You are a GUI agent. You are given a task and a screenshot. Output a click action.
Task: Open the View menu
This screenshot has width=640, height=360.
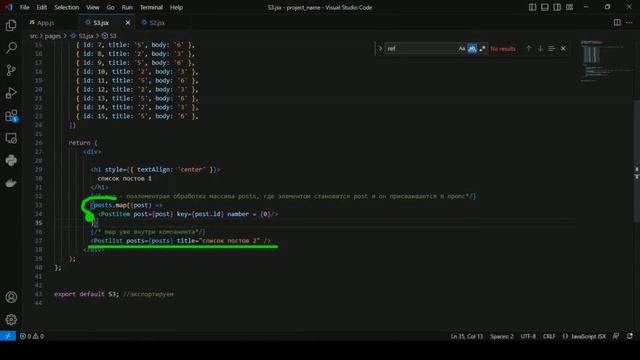(x=93, y=7)
